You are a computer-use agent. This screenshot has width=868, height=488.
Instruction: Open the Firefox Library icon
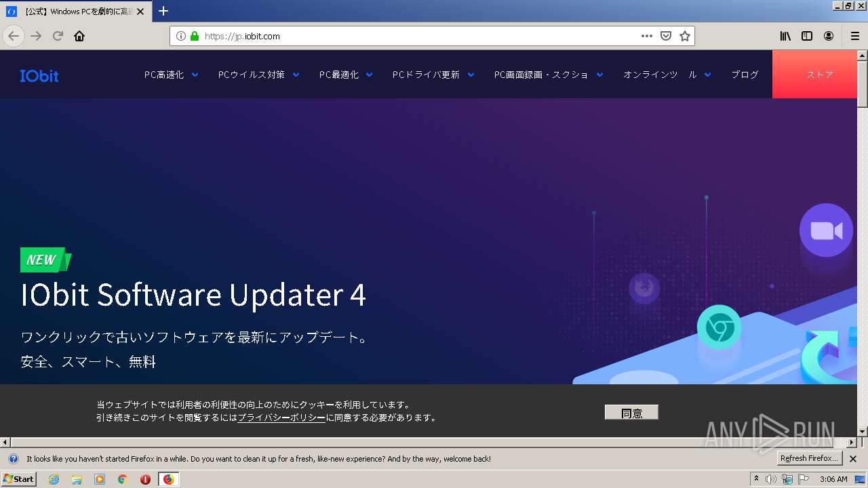click(785, 36)
